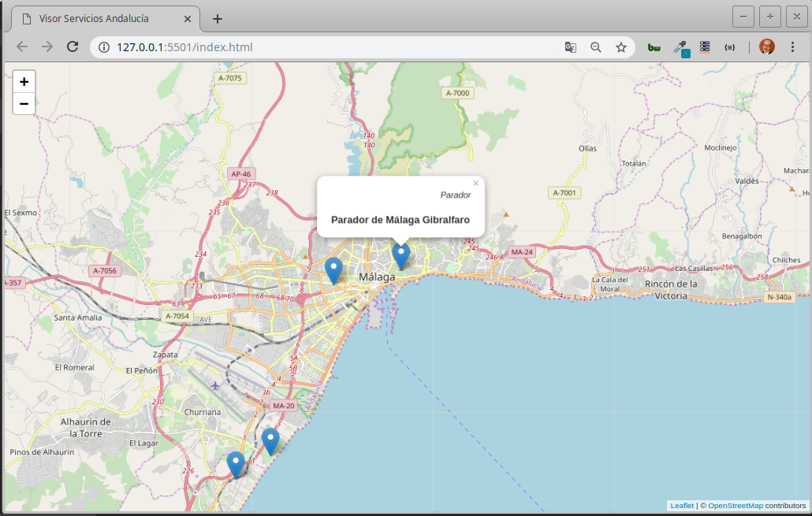
Task: Follow the Leaflet attribution link
Action: click(x=681, y=505)
